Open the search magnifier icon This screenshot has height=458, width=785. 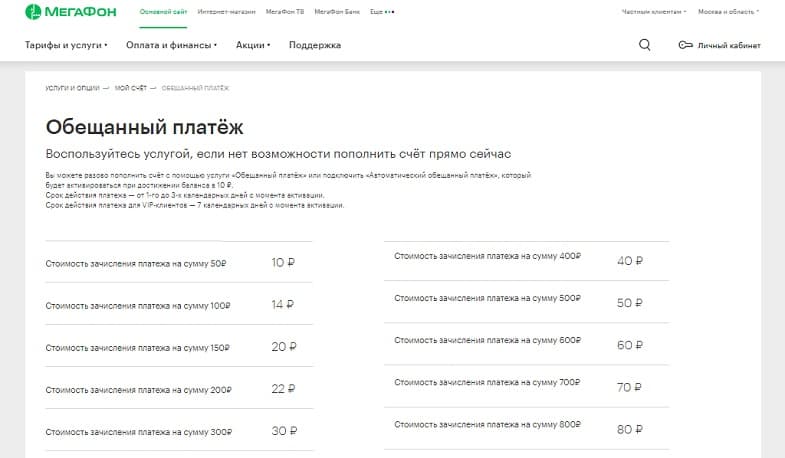[x=645, y=45]
